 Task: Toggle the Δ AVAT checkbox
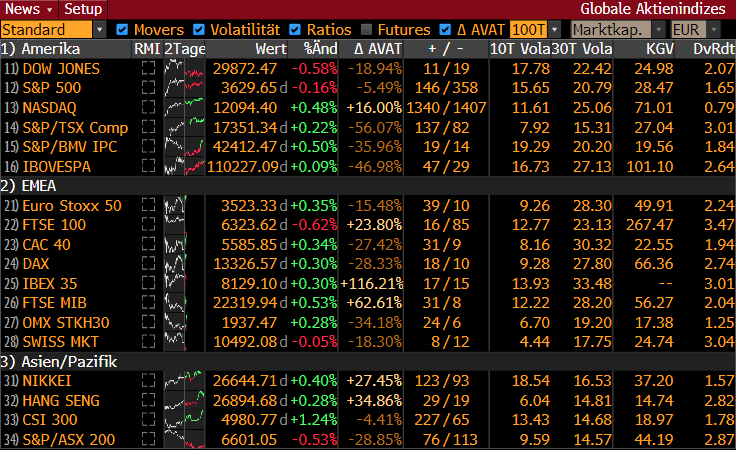point(445,30)
